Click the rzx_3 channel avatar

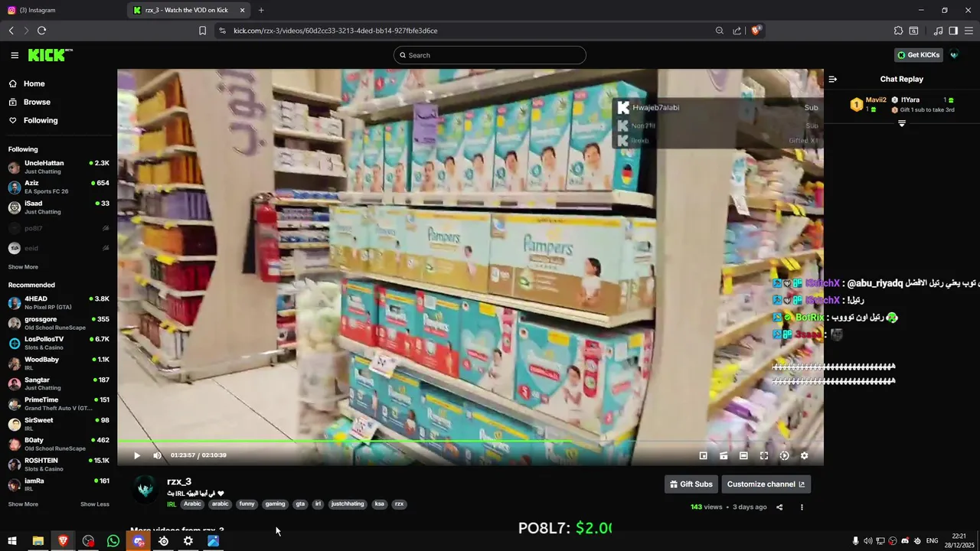(145, 490)
